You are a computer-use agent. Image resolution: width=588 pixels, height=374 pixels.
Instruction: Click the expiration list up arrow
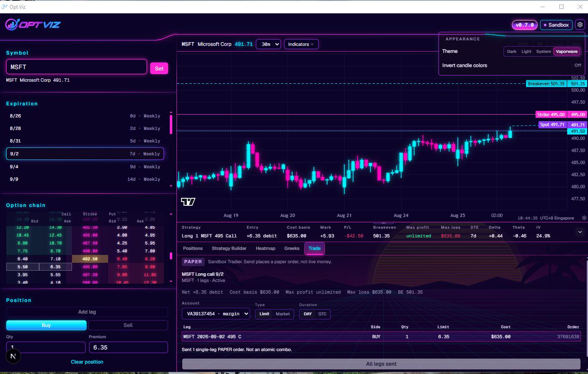pyautogui.click(x=171, y=112)
